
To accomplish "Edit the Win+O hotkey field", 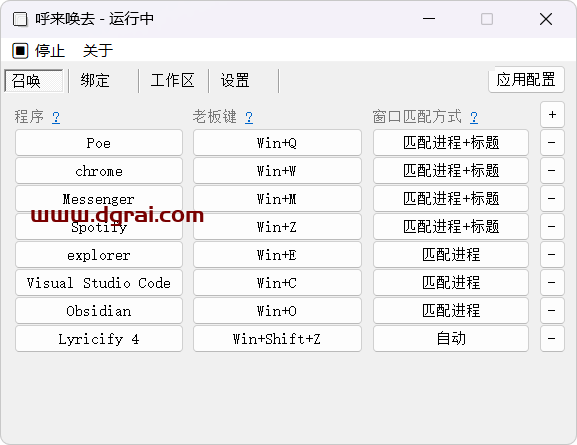I will [277, 311].
